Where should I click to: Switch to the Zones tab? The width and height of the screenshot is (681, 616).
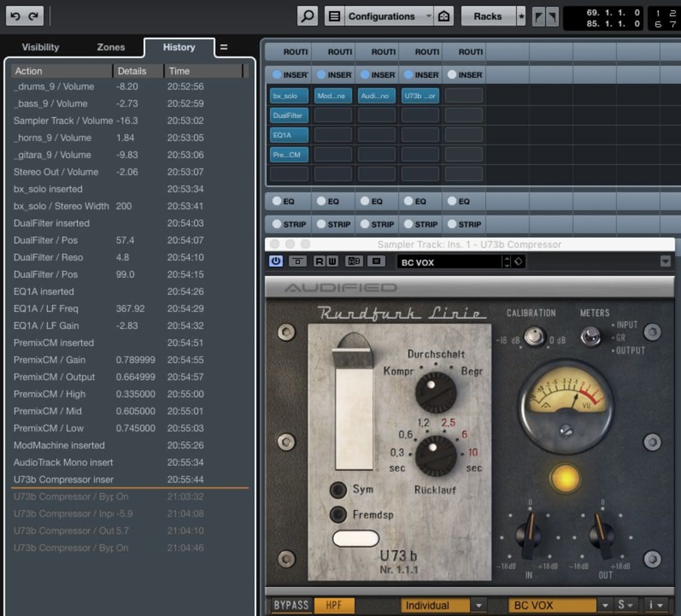click(x=111, y=47)
